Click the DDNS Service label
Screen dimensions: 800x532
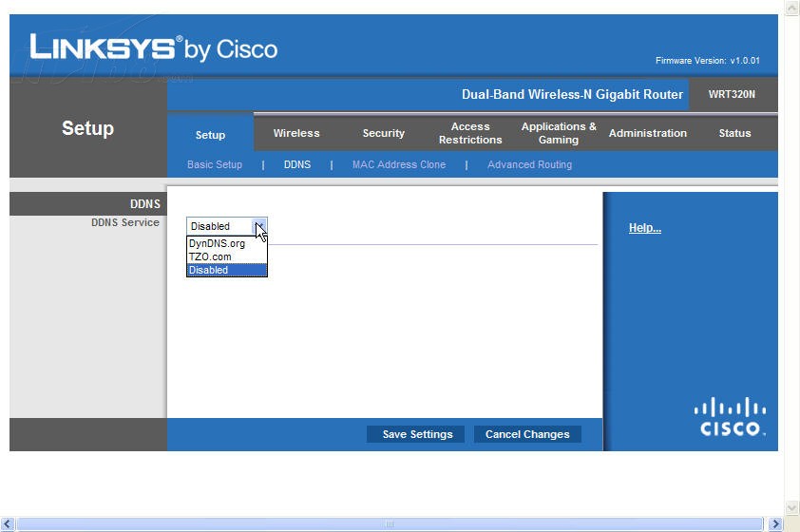[x=125, y=222]
